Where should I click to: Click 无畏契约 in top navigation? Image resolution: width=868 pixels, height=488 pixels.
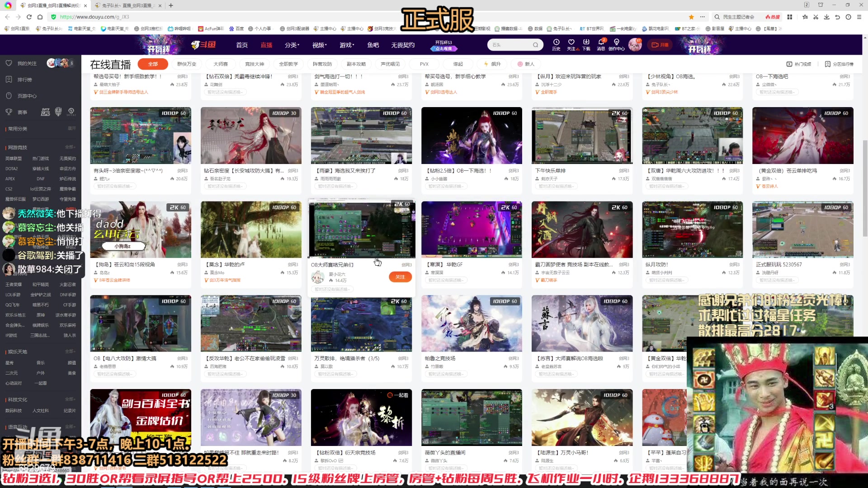click(403, 45)
